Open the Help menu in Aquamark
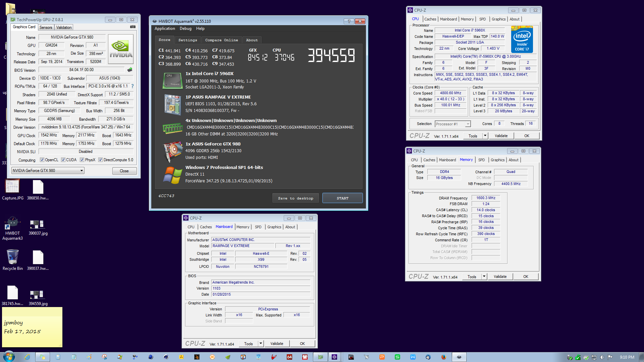Screen dimensions: 644x362 click(200, 29)
